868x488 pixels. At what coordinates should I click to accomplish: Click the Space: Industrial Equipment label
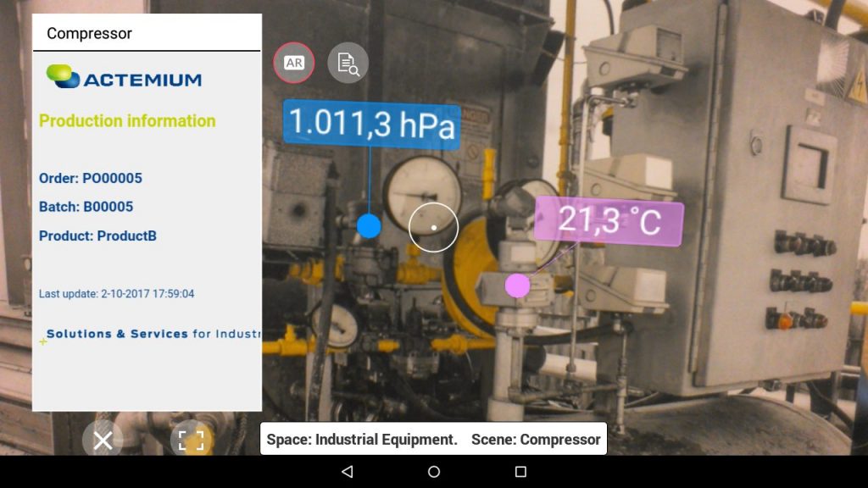362,440
